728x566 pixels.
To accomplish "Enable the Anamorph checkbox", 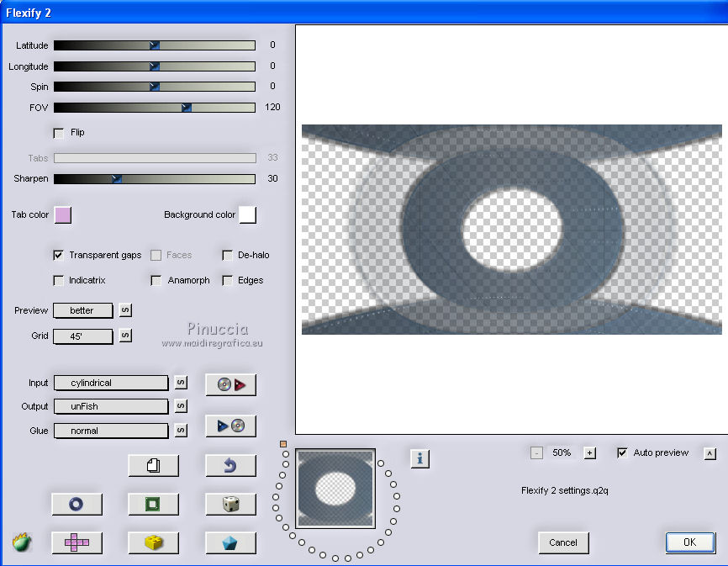I will click(156, 280).
